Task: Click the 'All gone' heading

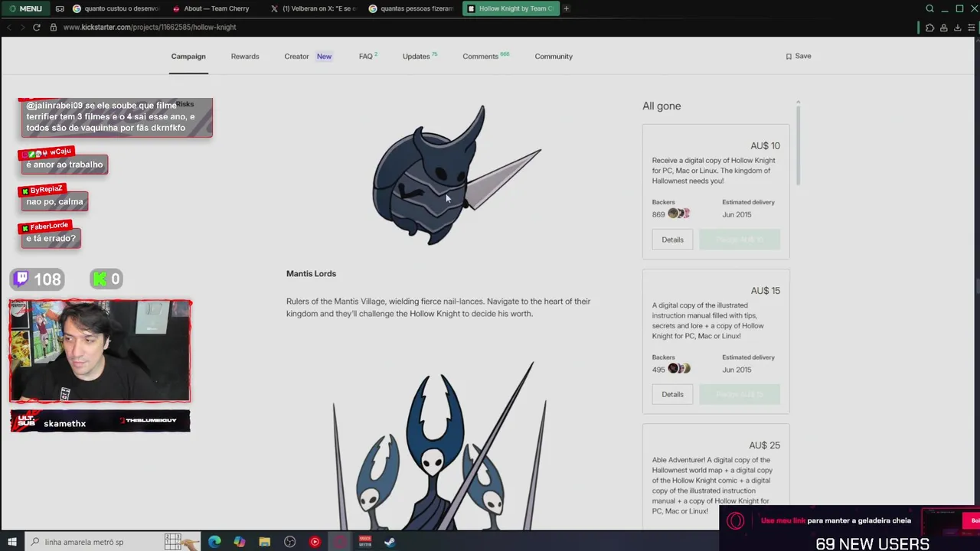Action: click(x=661, y=106)
